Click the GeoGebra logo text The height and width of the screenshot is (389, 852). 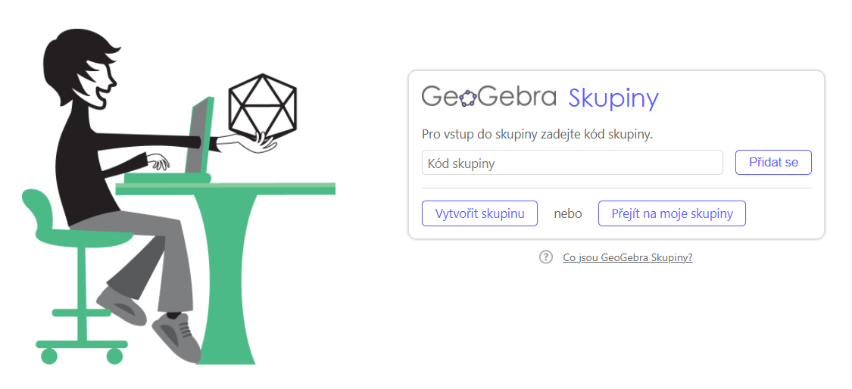click(488, 97)
